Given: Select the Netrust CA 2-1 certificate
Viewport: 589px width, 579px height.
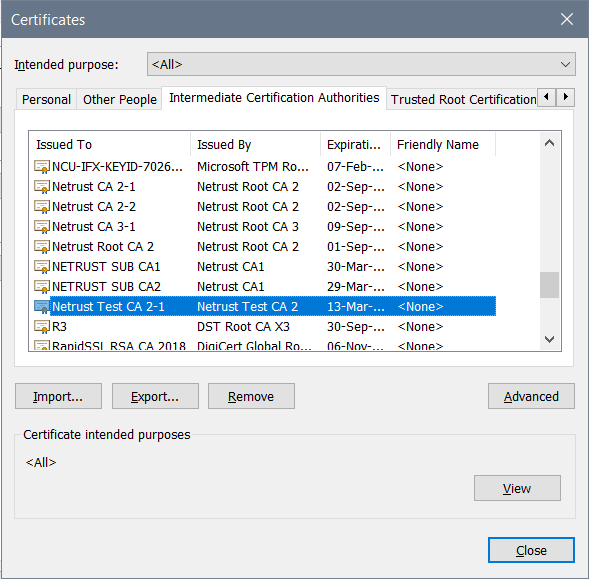Looking at the screenshot, I should click(94, 186).
